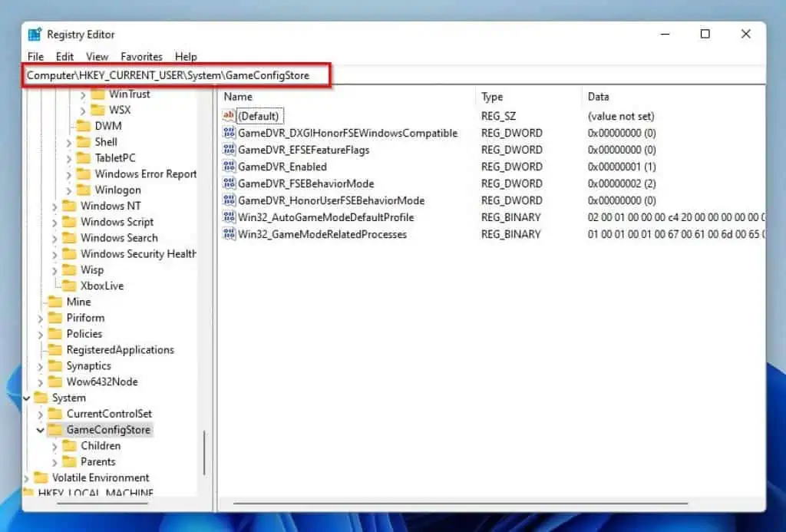Image resolution: width=786 pixels, height=532 pixels.
Task: Open the View menu
Action: coord(97,56)
